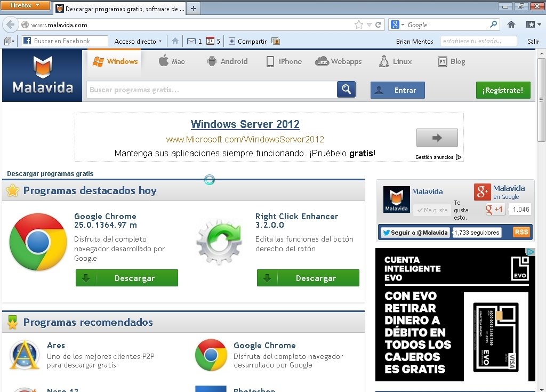Click the ¡Regístrate! button
Viewport: 546px width, 392px height.
503,90
